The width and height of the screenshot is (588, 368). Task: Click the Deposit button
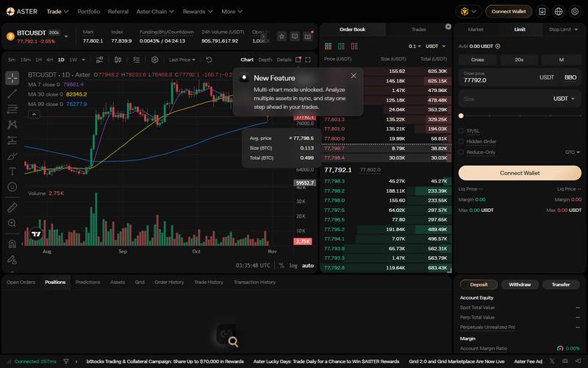[479, 285]
